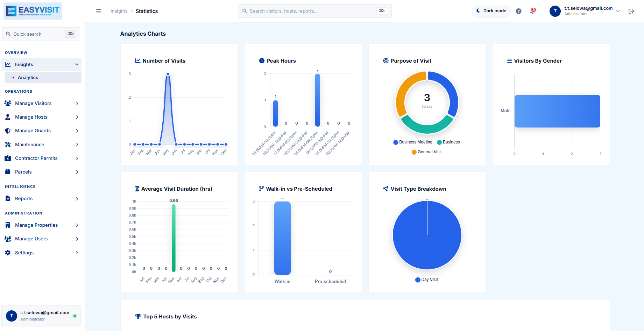The image size is (644, 331).
Task: Click the May peak point on visits chart
Action: 168,74
